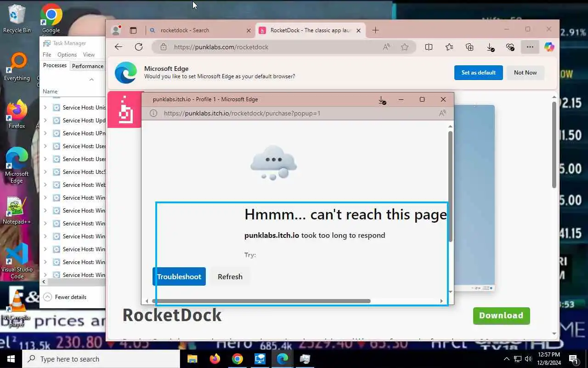
Task: Click Edge profile avatar icon
Action: point(116,30)
